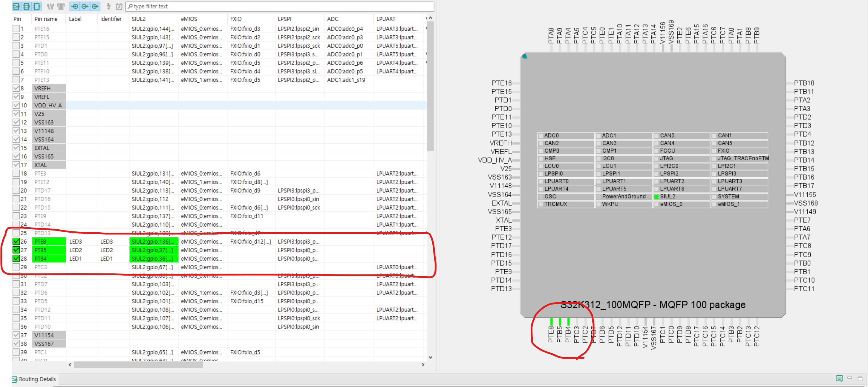Image resolution: width=868 pixels, height=387 pixels.
Task: Toggle the SIUL2 peripheral checkbox on chip
Action: click(656, 196)
